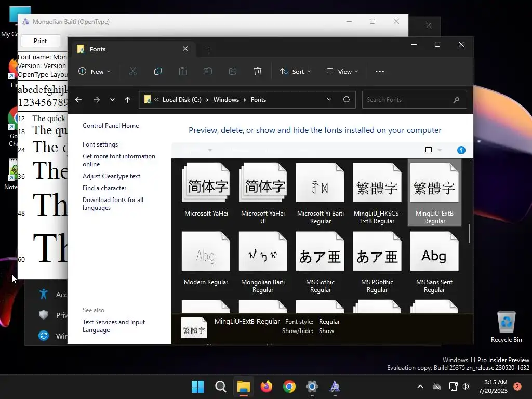The height and width of the screenshot is (399, 532).
Task: Open the notification badge in taskbar
Action: pyautogui.click(x=517, y=386)
